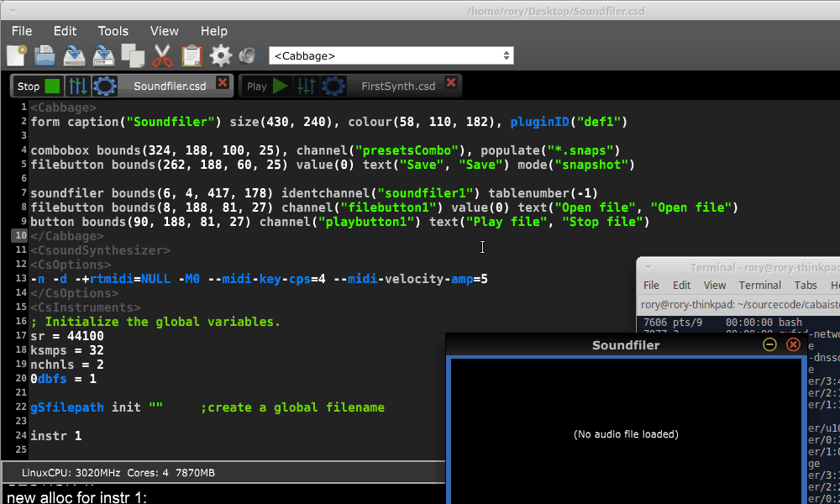The width and height of the screenshot is (840, 504).
Task: Show the mixer sliders for Soundfiler.csd
Action: click(77, 86)
